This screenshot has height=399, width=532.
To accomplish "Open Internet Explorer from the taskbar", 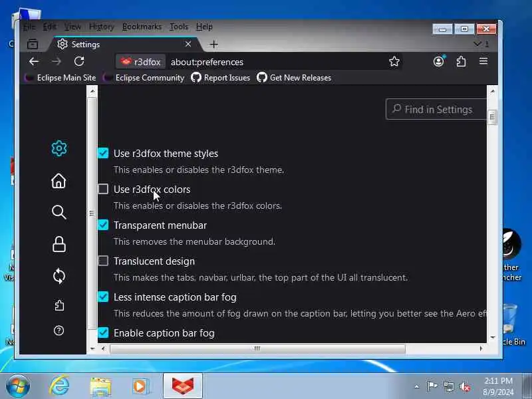I will (59, 386).
